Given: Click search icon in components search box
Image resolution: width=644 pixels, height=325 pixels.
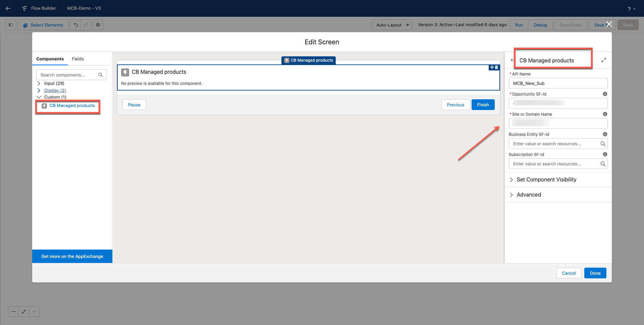Looking at the screenshot, I should point(101,75).
